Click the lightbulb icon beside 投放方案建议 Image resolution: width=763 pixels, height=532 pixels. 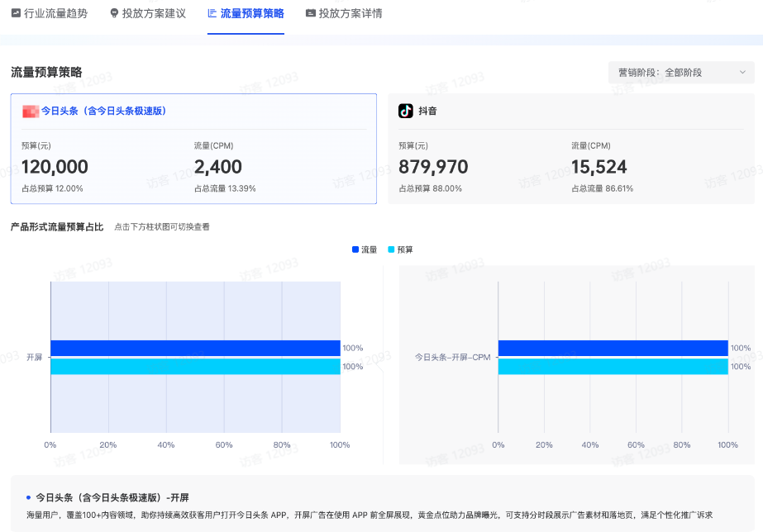pos(114,13)
